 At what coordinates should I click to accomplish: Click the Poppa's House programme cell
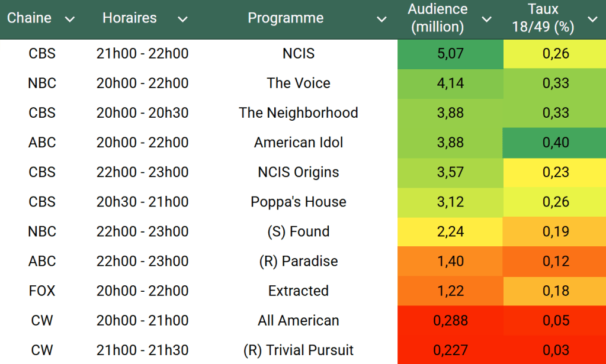pos(298,202)
